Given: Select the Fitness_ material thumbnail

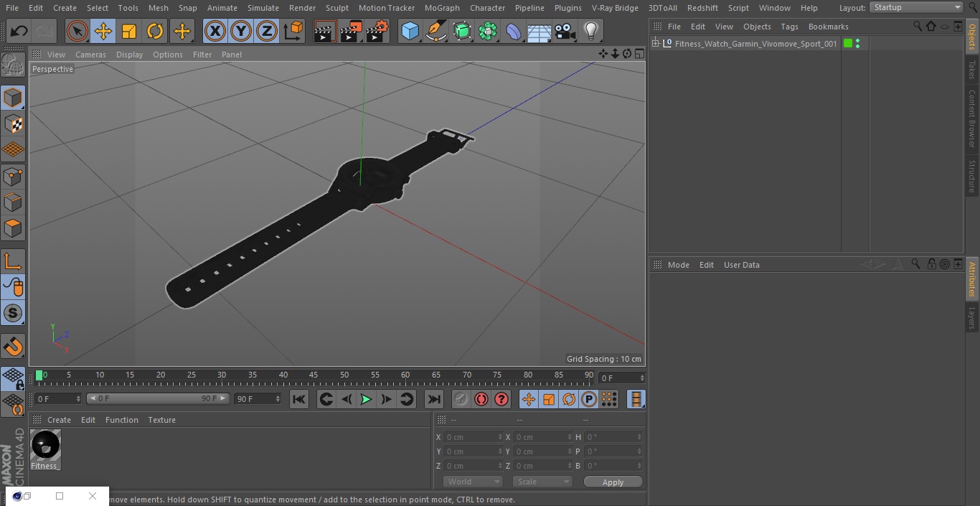Looking at the screenshot, I should point(46,450).
